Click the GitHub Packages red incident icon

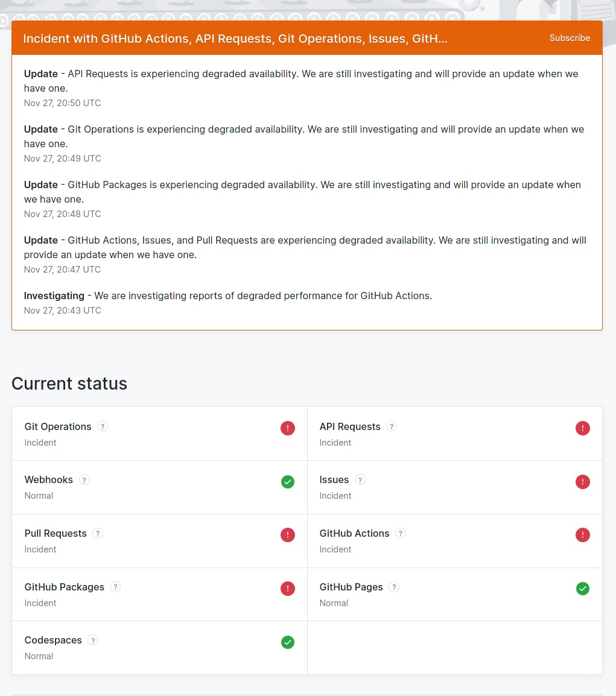[288, 589]
